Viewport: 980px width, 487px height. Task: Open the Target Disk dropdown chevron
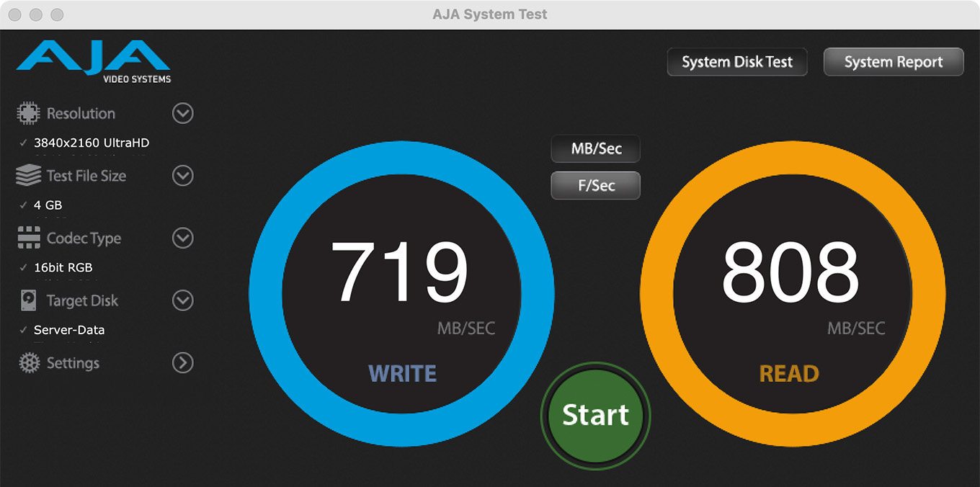tap(183, 300)
